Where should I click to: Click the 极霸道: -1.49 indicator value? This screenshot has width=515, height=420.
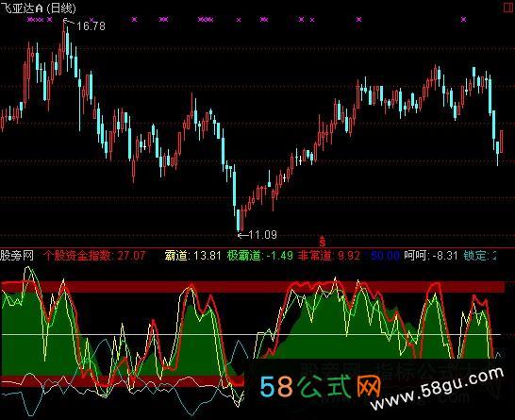point(259,256)
